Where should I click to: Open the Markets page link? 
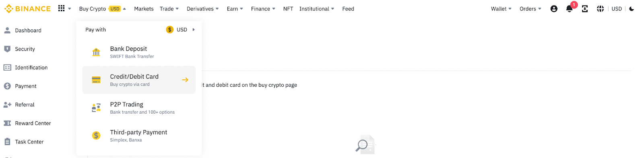144,9
